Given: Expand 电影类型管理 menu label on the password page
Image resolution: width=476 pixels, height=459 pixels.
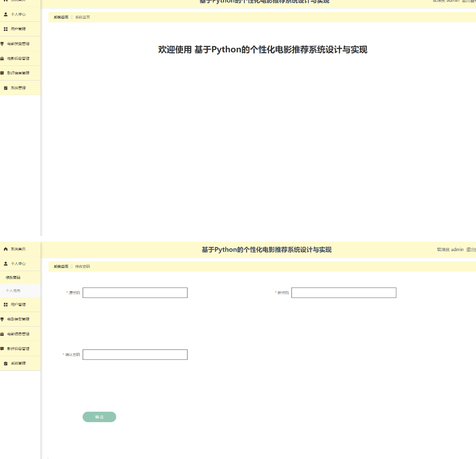Looking at the screenshot, I should point(18,319).
